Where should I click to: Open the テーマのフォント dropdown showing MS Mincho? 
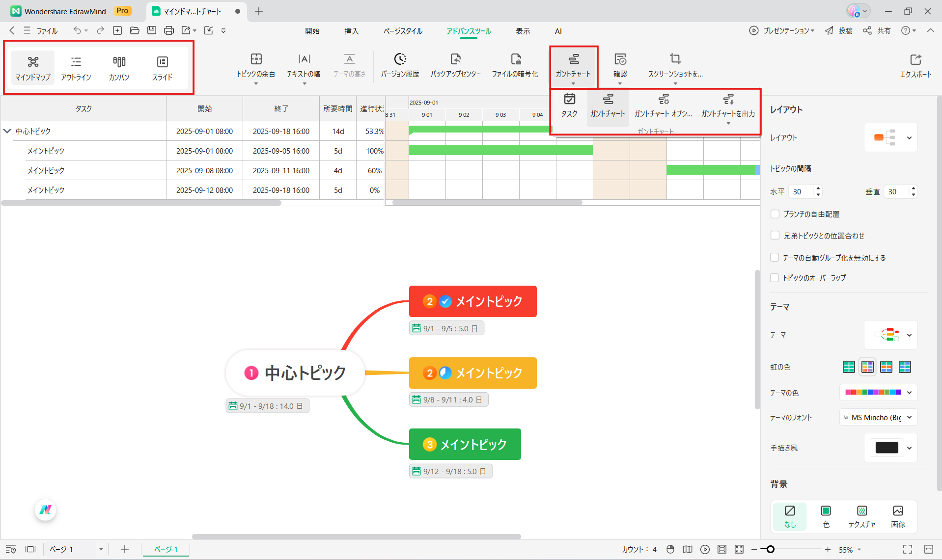(x=877, y=417)
